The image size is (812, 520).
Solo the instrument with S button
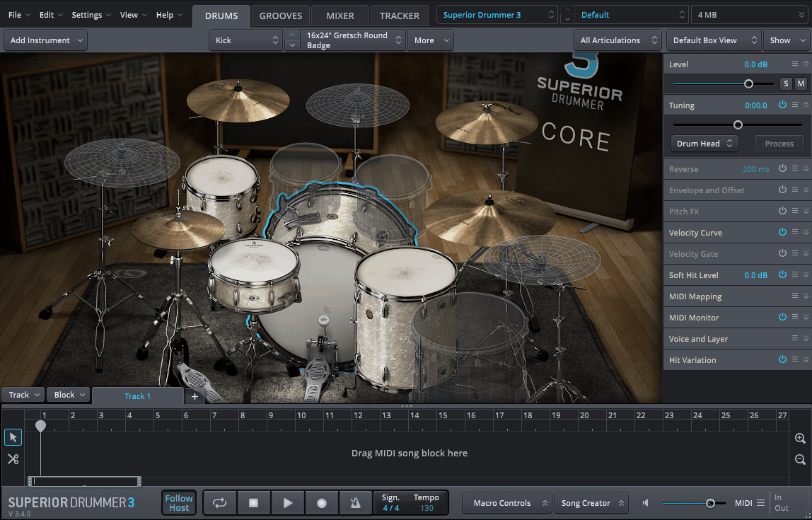[x=786, y=83]
